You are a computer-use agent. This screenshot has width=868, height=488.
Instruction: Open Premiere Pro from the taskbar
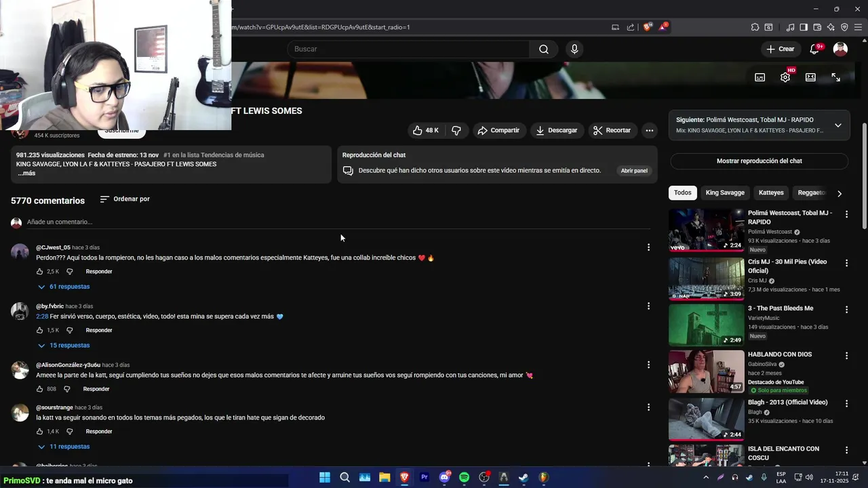425,477
